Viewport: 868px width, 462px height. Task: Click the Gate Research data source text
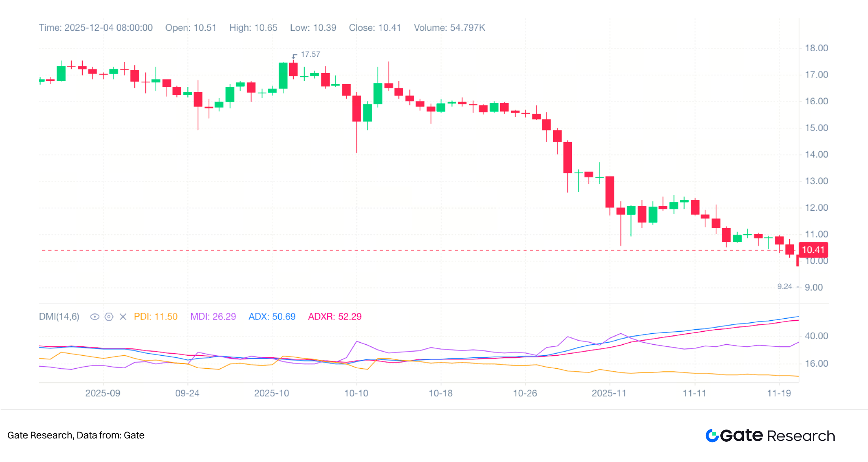(x=76, y=435)
